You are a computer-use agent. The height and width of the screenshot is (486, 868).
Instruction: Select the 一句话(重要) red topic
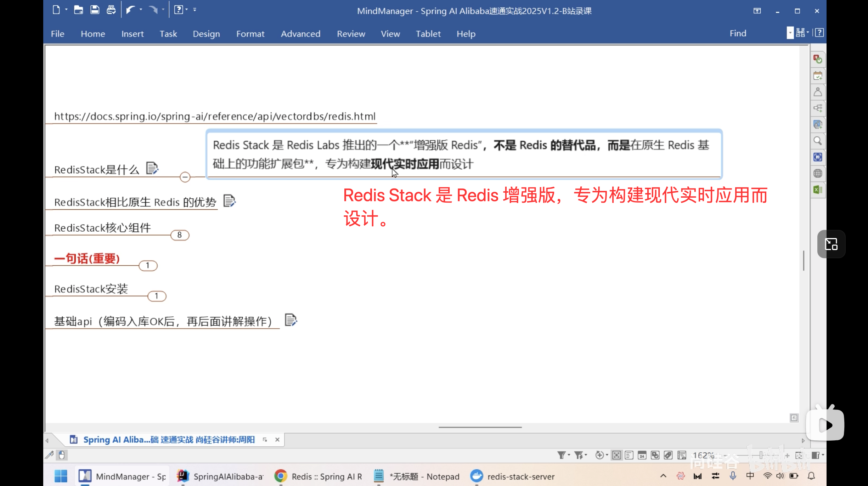(87, 259)
